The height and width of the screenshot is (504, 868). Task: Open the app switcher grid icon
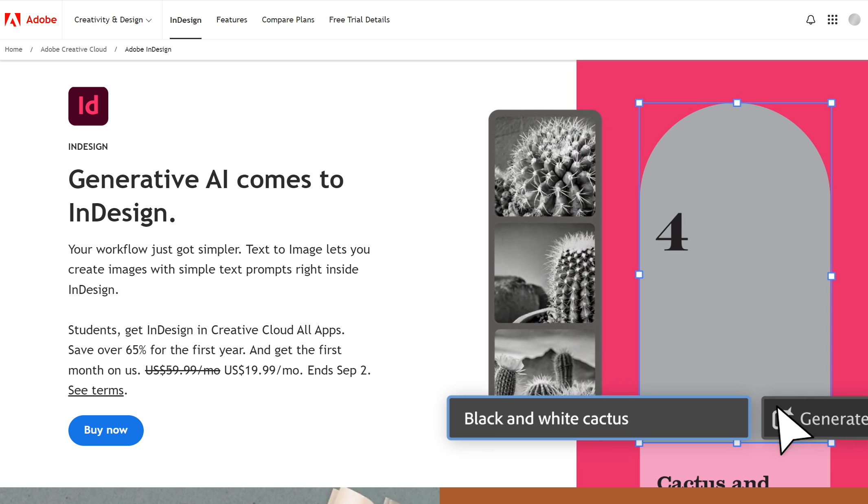[833, 20]
